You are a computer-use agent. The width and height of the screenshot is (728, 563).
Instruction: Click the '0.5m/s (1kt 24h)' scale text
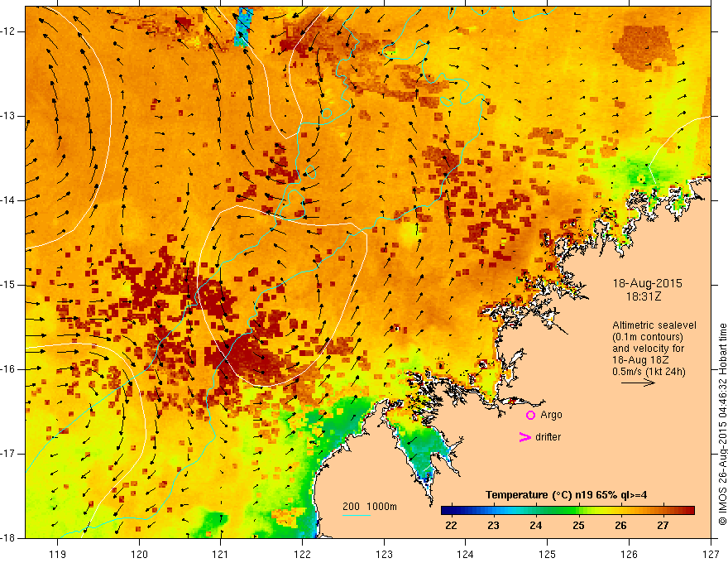[649, 372]
